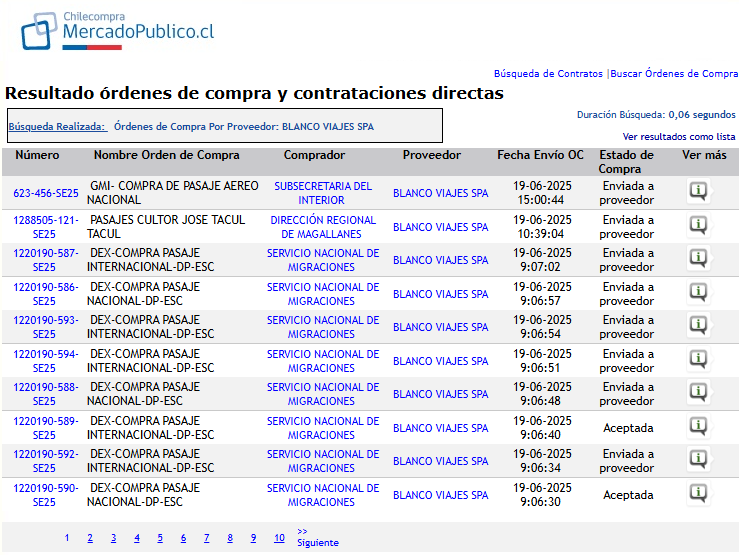This screenshot has height=555, width=739.
Task: Open Ver más icon for order 1220190-589-SE25
Action: (x=699, y=427)
